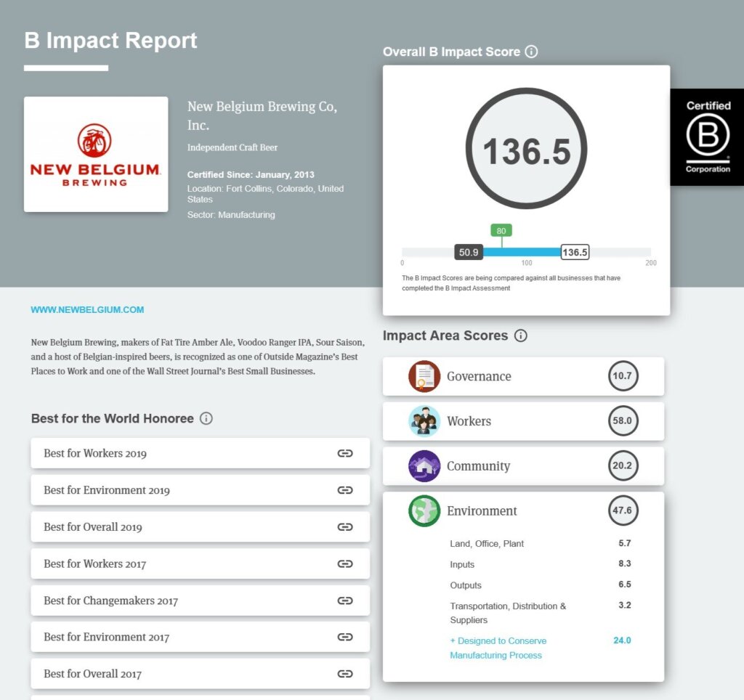Open the Best for Workers 2017 honoree row
744x700 pixels.
tap(201, 563)
